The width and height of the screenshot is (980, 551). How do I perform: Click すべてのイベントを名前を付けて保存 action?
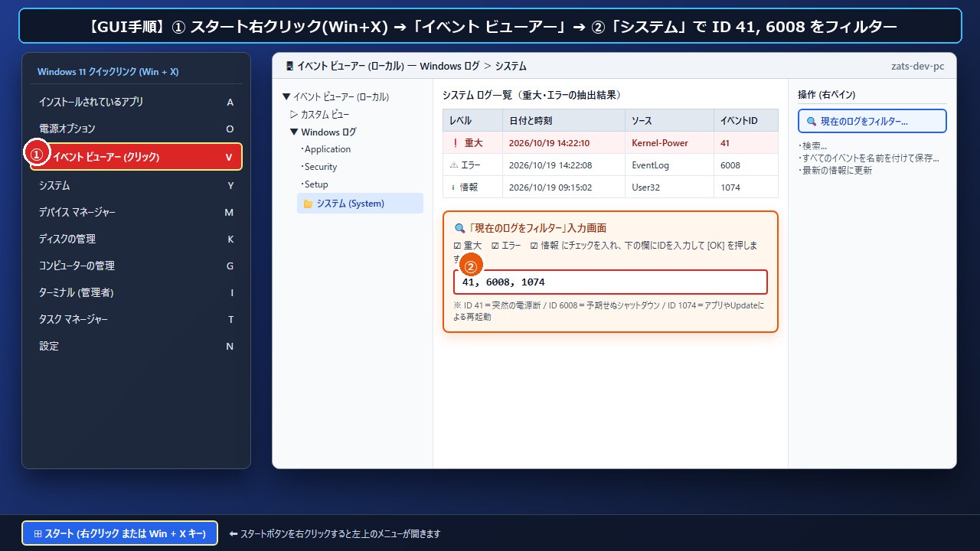click(868, 158)
